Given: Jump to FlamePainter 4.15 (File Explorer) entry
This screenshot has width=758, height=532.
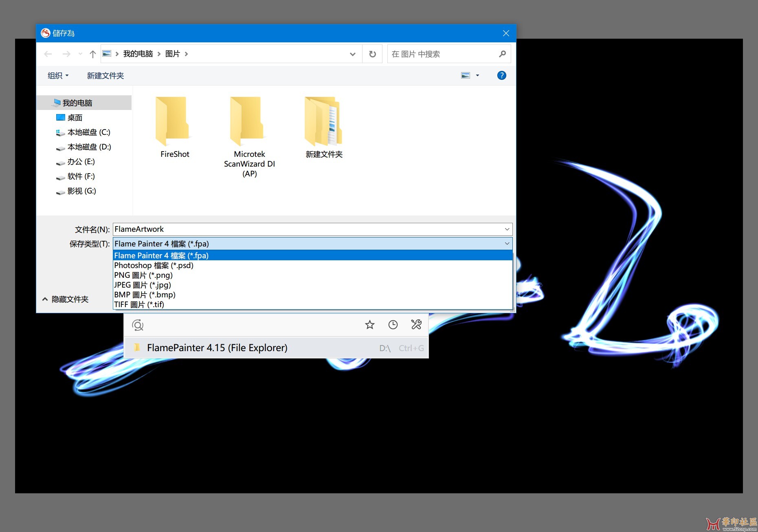Looking at the screenshot, I should click(x=276, y=348).
